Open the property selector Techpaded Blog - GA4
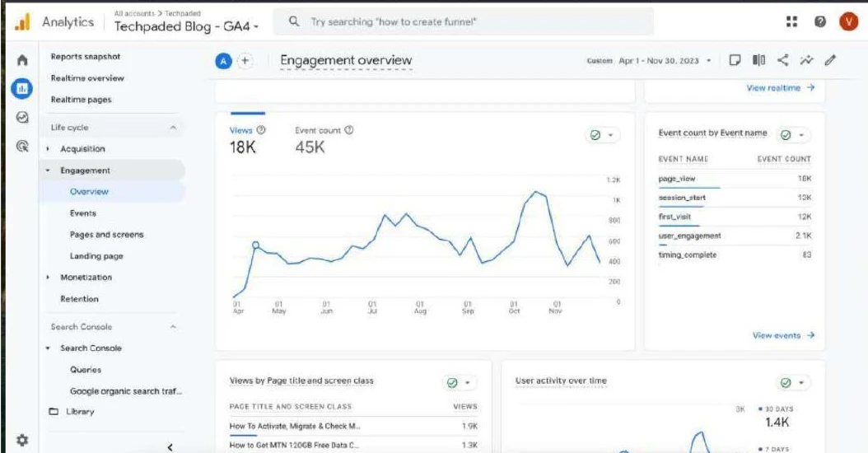Image resolution: width=868 pixels, height=453 pixels. (x=187, y=26)
